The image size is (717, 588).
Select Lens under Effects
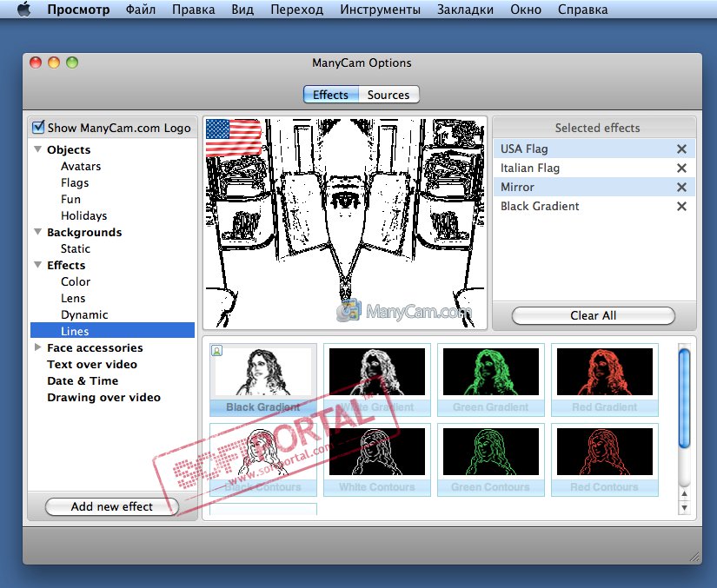pyautogui.click(x=73, y=298)
